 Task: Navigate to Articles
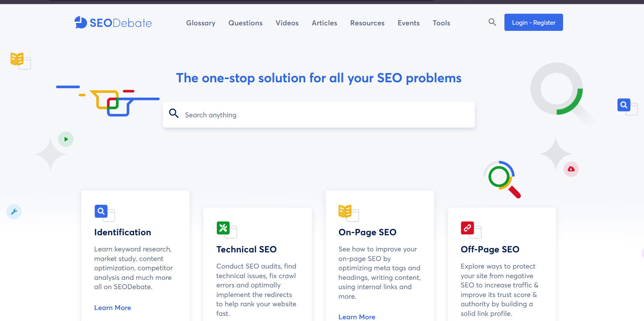[324, 23]
